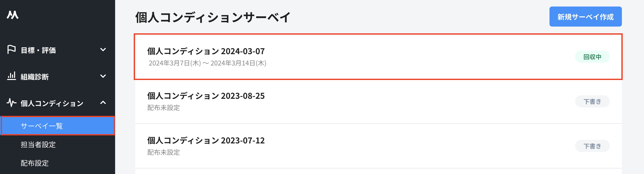Image resolution: width=644 pixels, height=174 pixels.
Task: Click 下書き badge on 2023-08-25 survey
Action: 592,102
